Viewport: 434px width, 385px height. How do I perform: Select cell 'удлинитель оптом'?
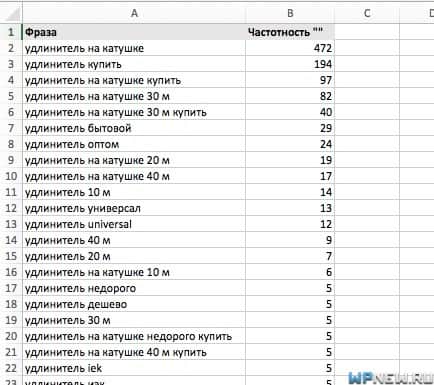pos(134,144)
